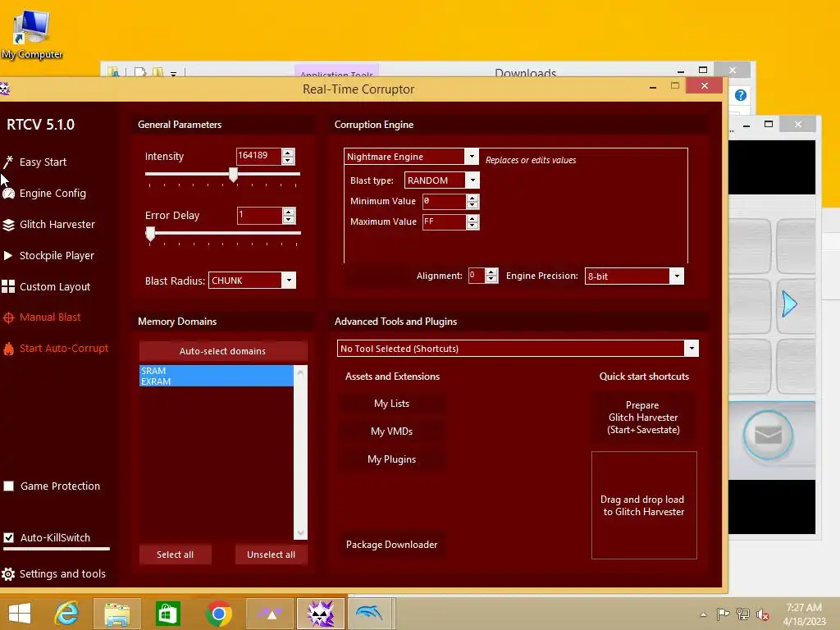The image size is (840, 630).
Task: Increase Alignment stepper value
Action: pyautogui.click(x=491, y=272)
